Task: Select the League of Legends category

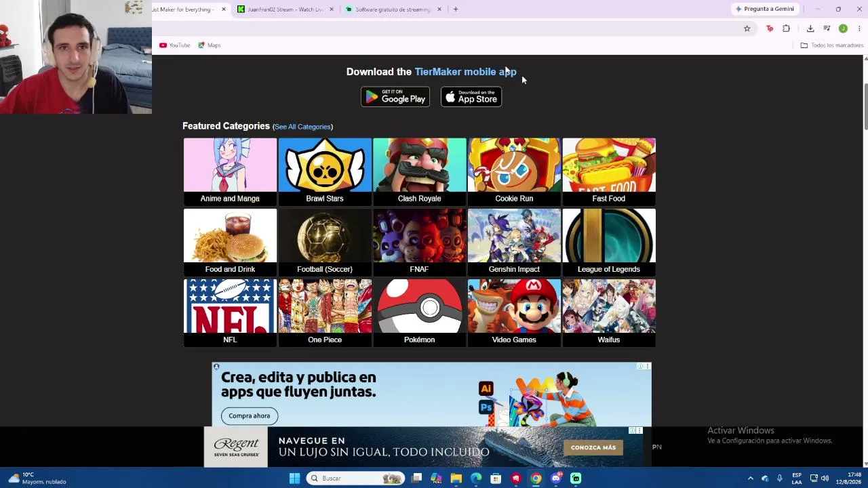Action: coord(609,242)
